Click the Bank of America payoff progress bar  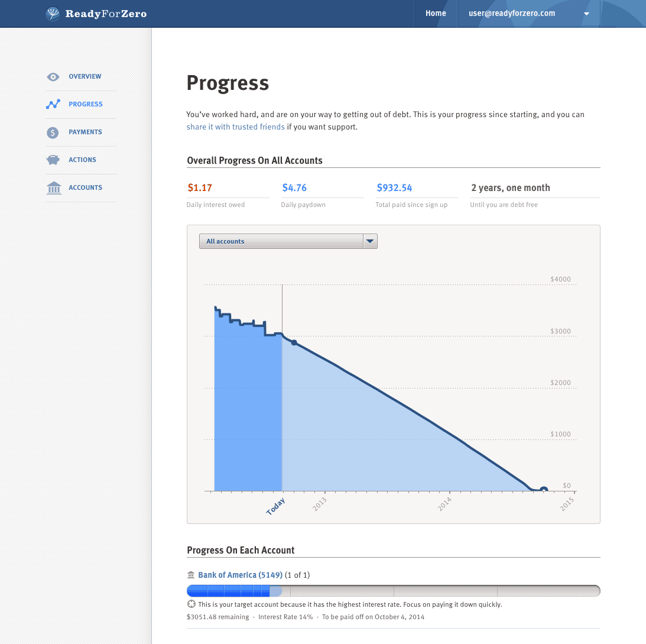pyautogui.click(x=394, y=591)
